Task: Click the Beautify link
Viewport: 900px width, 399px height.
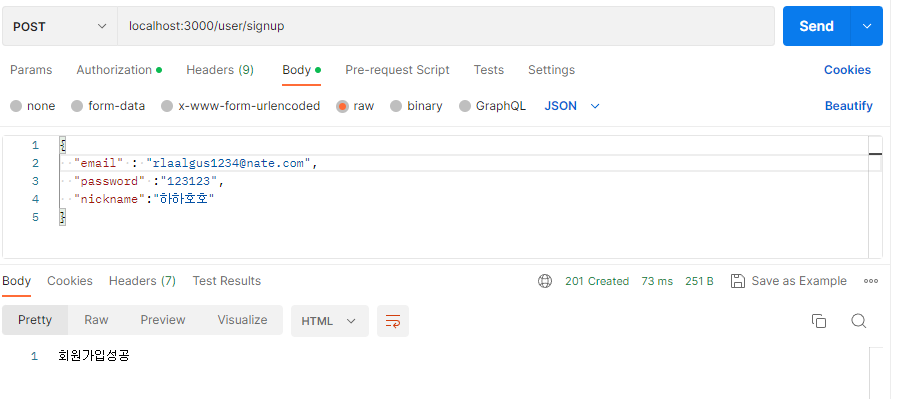Action: point(848,106)
